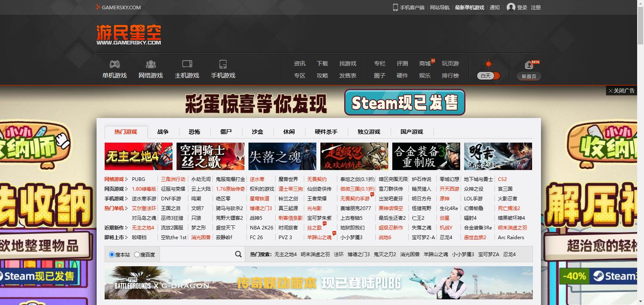Open the 新首页 beta icon
Image resolution: width=644 pixels, height=305 pixels.
point(529,65)
